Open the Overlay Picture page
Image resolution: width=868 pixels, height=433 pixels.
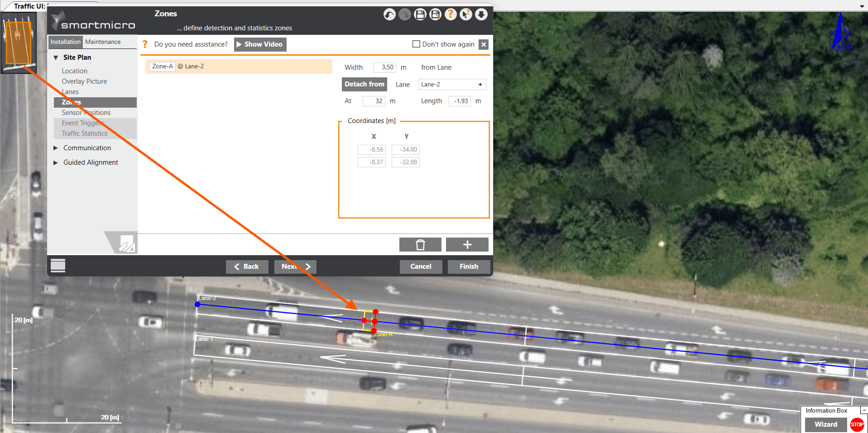[x=85, y=81]
